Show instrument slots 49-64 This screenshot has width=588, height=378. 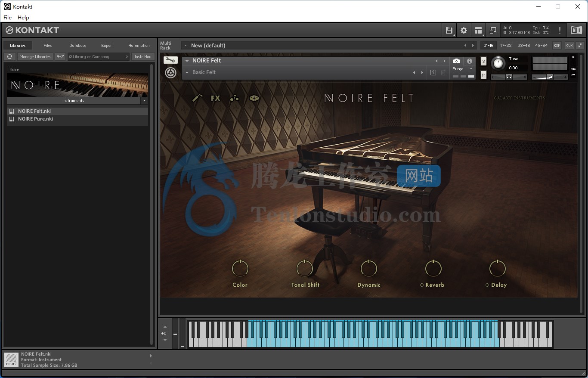coord(541,45)
